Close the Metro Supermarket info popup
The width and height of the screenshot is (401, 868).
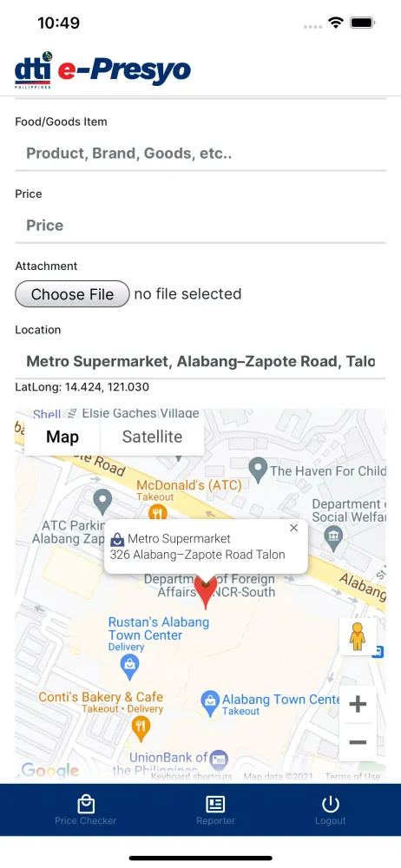294,528
